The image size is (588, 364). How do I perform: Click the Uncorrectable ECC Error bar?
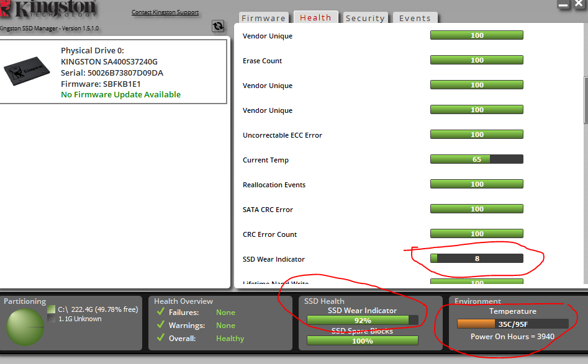[477, 135]
